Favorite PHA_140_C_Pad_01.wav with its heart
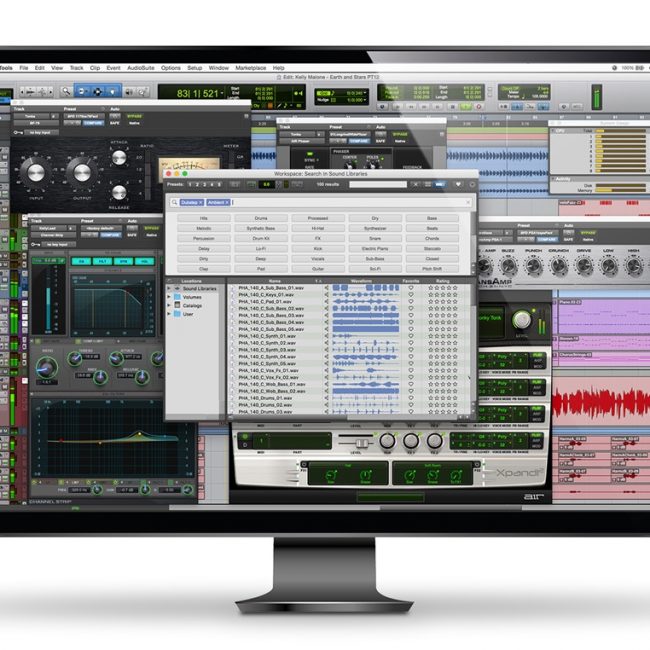 tap(411, 301)
